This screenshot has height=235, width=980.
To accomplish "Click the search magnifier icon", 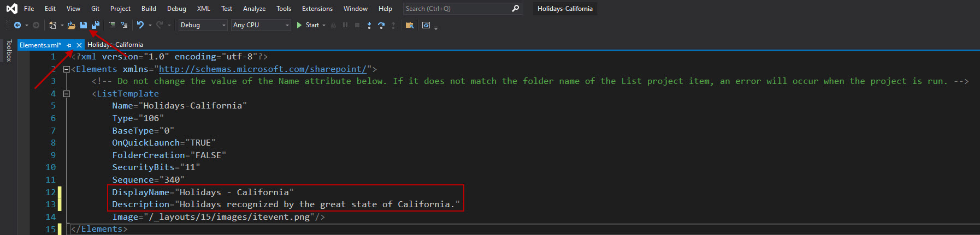I will 515,9.
